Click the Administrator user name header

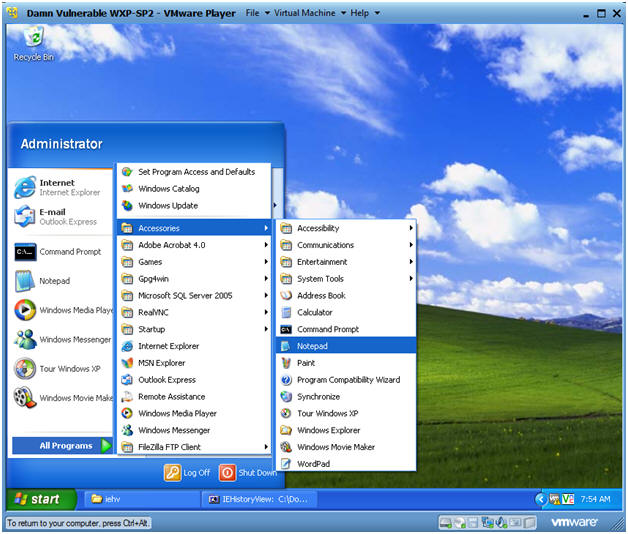click(62, 144)
